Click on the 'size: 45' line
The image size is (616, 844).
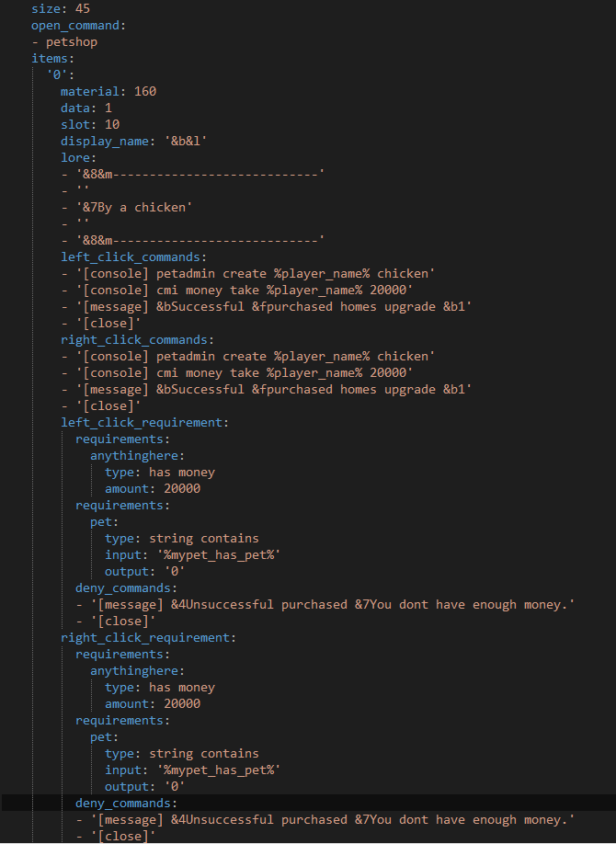[61, 8]
